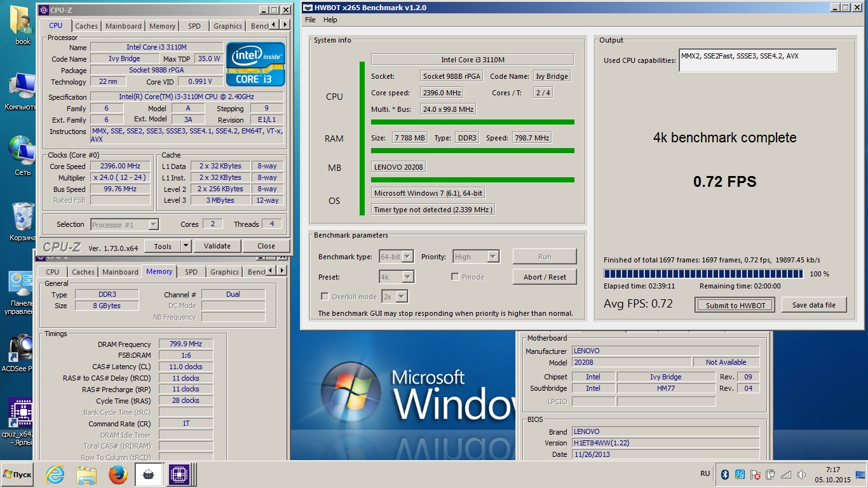Click the Used CPU capabilities text box

pos(757,60)
